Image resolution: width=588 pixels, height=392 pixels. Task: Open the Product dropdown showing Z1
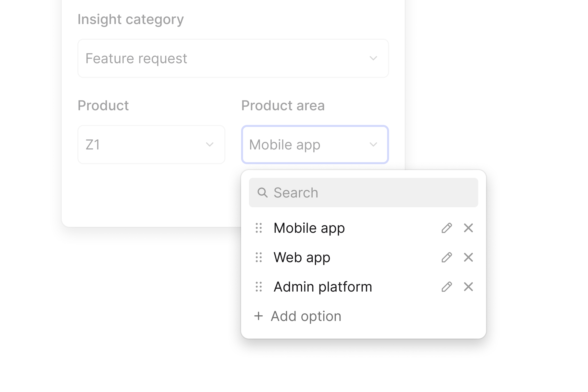pyautogui.click(x=151, y=145)
